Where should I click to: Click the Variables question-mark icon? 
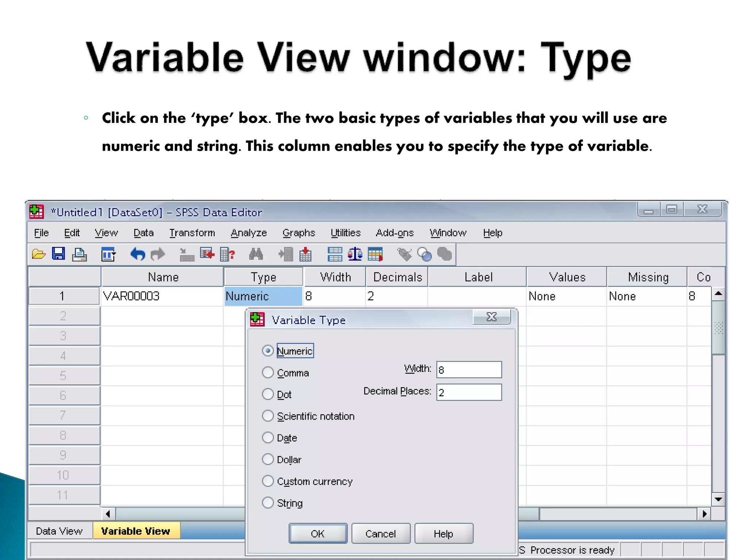(227, 254)
